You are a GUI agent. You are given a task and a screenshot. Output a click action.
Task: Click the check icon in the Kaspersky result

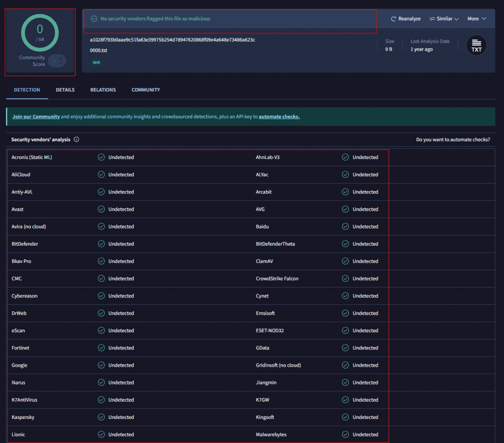click(x=101, y=417)
